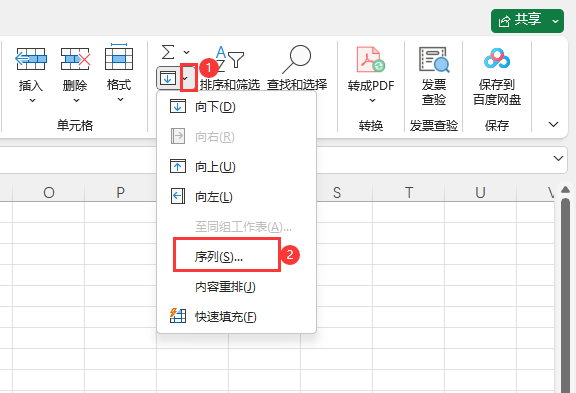This screenshot has width=576, height=393.
Task: Open Sort and Filter icon
Action: pos(230,59)
